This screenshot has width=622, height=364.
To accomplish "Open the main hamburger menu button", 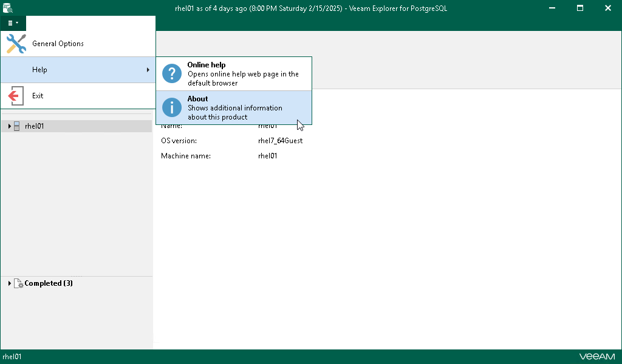I will coord(13,23).
